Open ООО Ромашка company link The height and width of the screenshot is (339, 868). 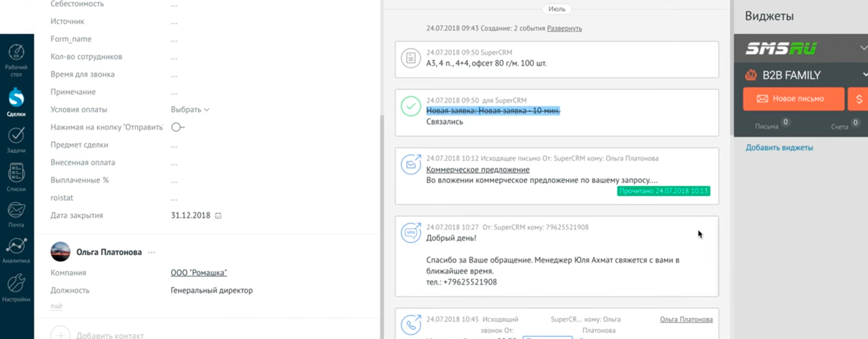(x=198, y=273)
